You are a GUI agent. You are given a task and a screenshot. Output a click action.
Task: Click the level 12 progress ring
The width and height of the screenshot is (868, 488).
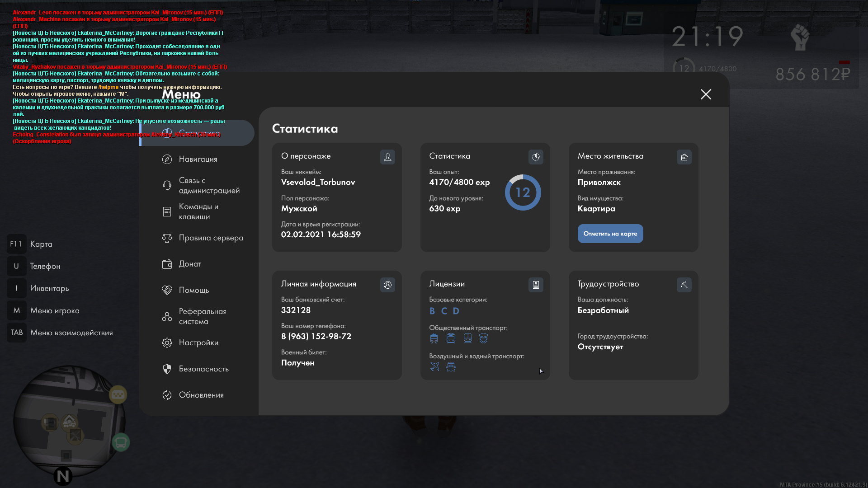click(523, 192)
